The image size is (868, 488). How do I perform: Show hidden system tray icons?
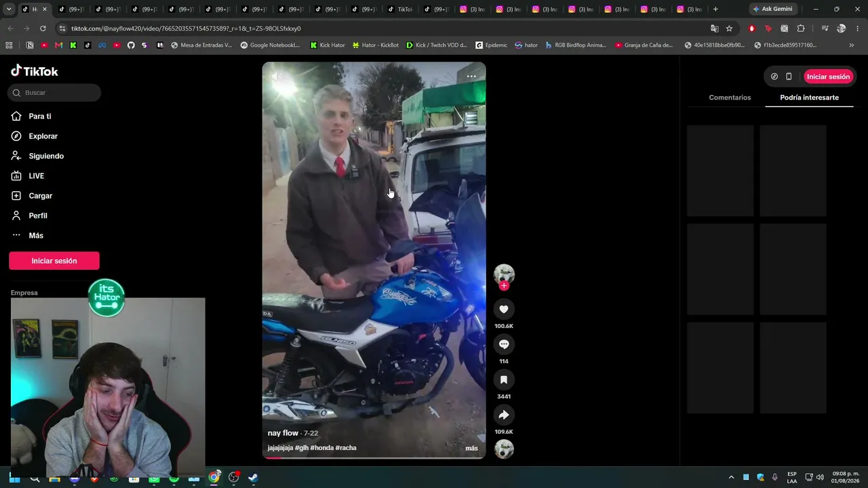731,477
